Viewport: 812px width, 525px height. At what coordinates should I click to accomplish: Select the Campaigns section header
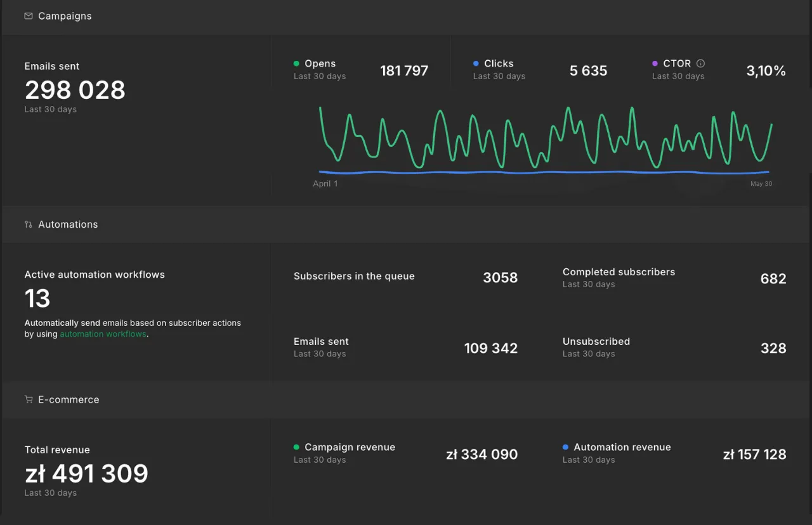(406, 16)
